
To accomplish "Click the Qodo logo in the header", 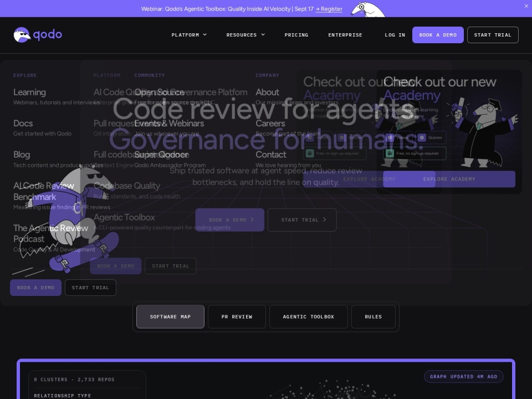I will click(x=38, y=34).
